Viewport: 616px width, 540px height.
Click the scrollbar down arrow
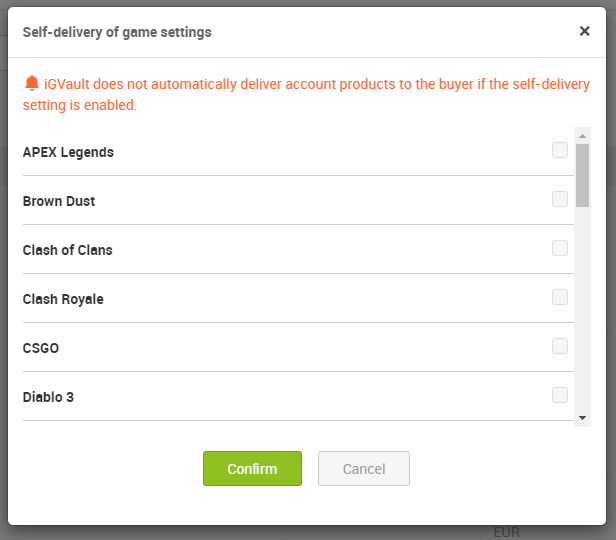582,417
